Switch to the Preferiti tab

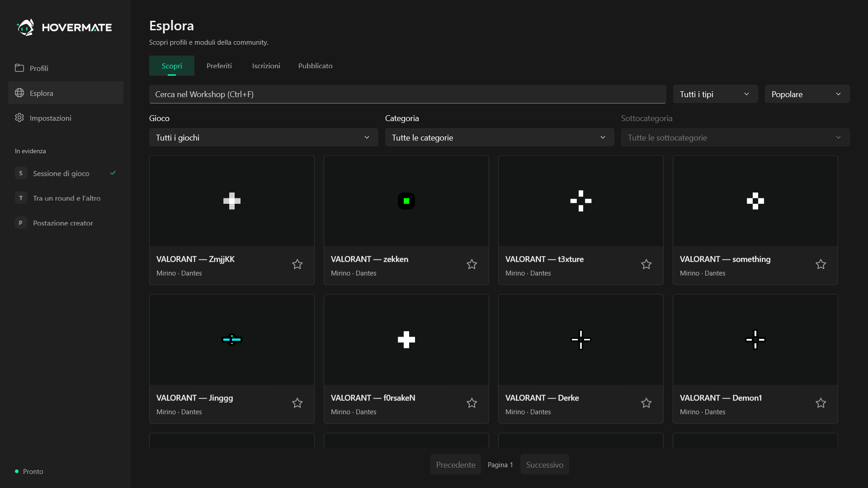pos(219,66)
